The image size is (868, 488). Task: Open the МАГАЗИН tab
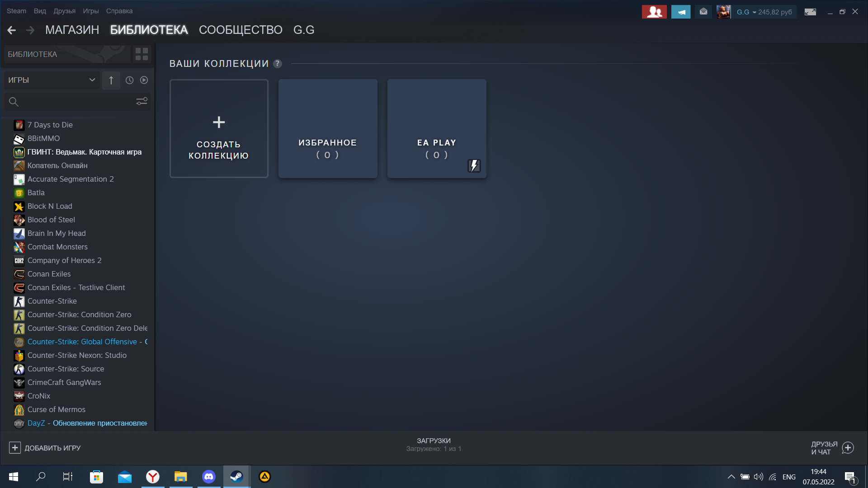click(72, 30)
